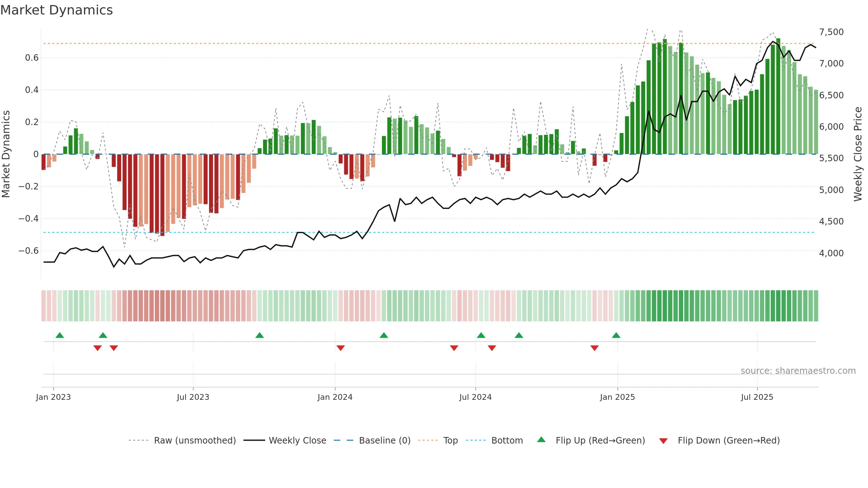Toggle the Top legend entry
Image resolution: width=868 pixels, height=488 pixels.
[438, 440]
